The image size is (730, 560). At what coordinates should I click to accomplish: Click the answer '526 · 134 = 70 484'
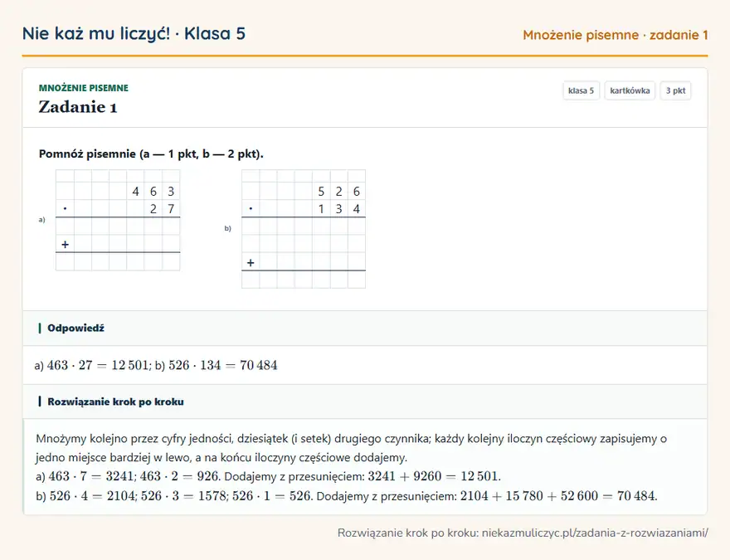click(x=223, y=365)
